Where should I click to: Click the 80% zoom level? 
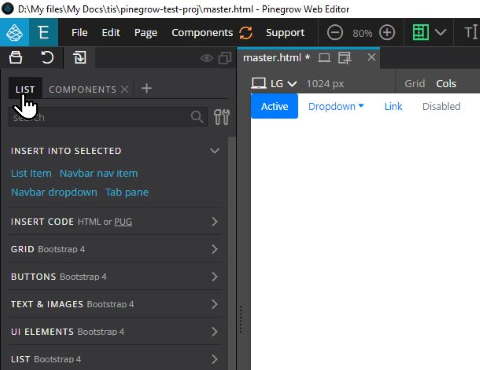362,33
